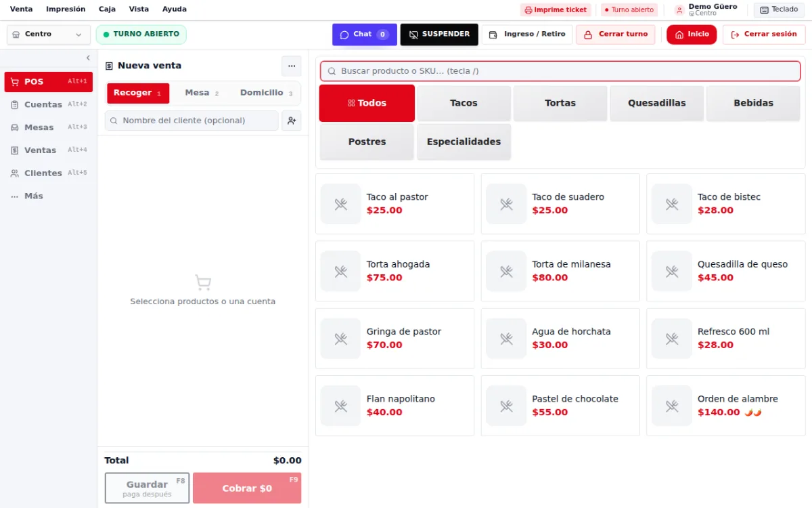Click Cerrar turno button
This screenshot has height=508, width=812.
(616, 35)
